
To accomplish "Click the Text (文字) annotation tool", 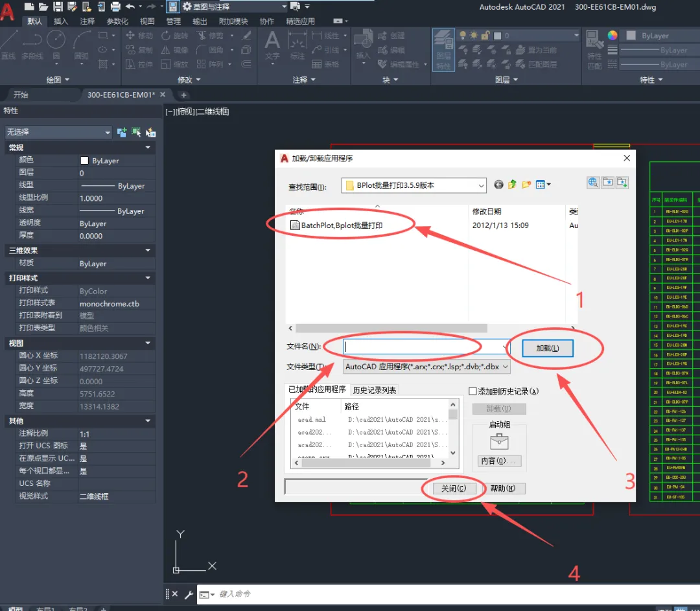I will (x=272, y=45).
